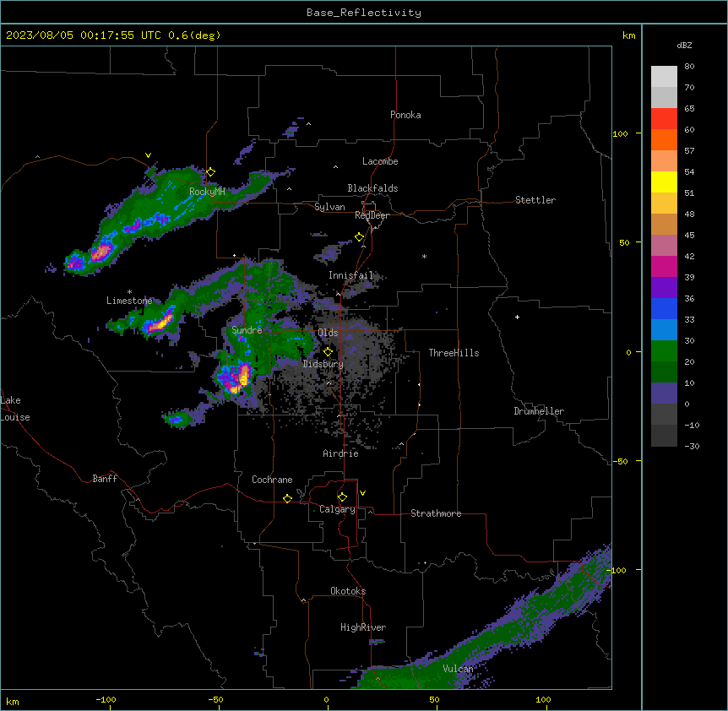Click the RedDeer city label

coord(372,215)
